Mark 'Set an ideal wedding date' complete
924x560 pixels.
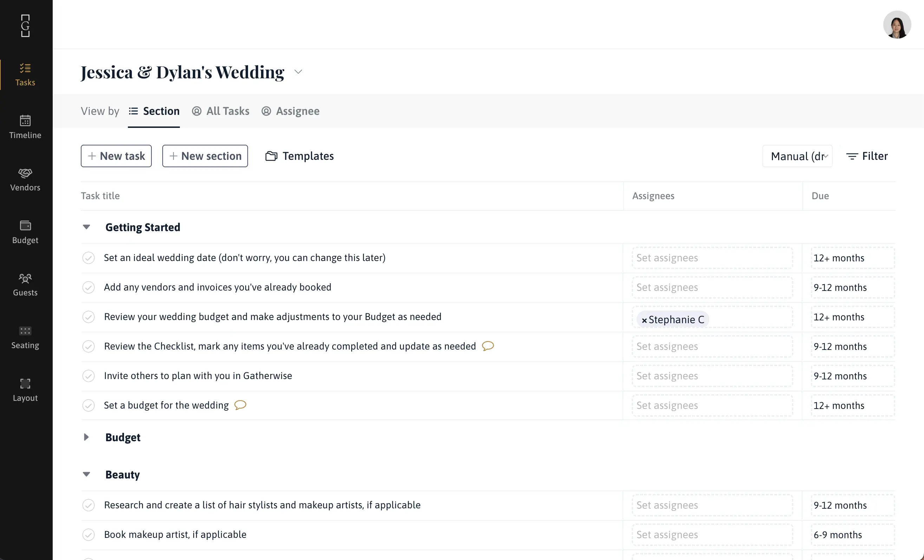tap(89, 258)
